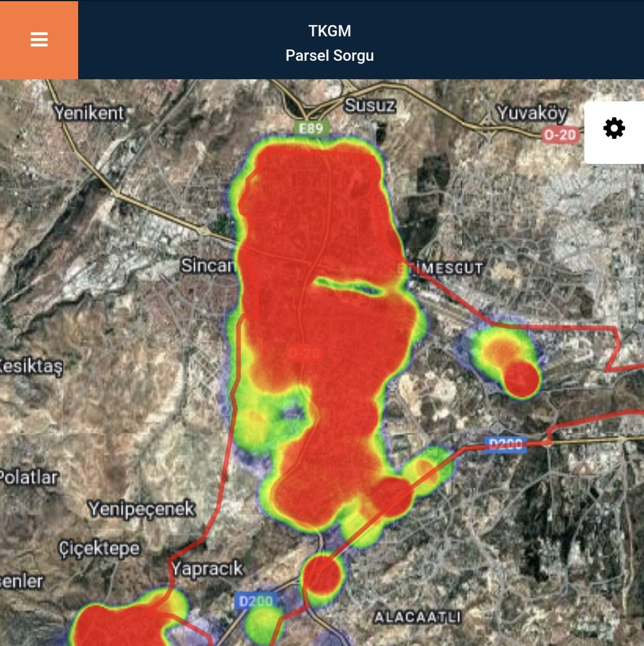Click the O-20 badge near Yuvaköy
The width and height of the screenshot is (644, 646).
560,135
